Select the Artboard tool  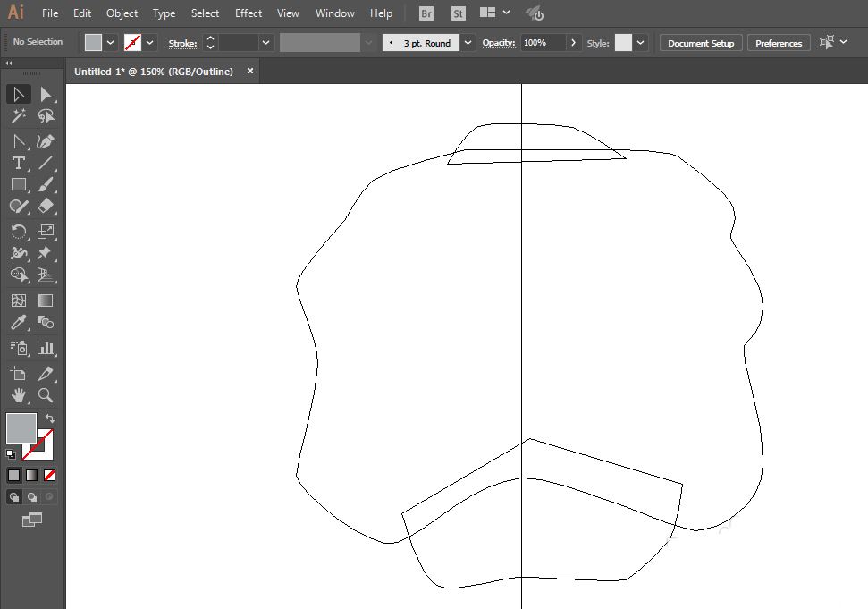pyautogui.click(x=18, y=374)
